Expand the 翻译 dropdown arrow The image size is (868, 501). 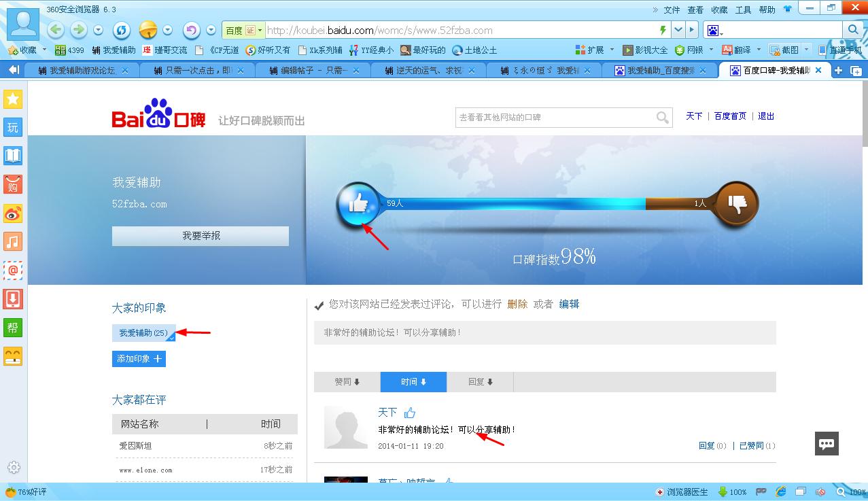(759, 50)
